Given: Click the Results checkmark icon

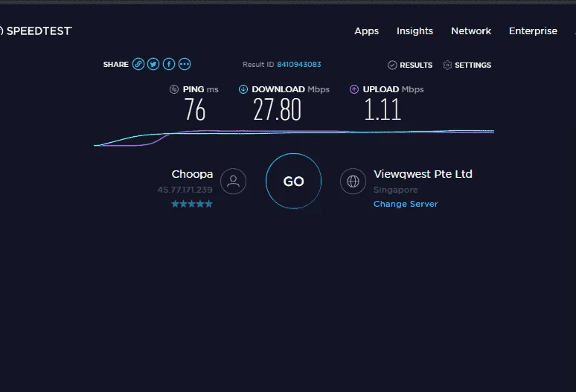Looking at the screenshot, I should 392,65.
